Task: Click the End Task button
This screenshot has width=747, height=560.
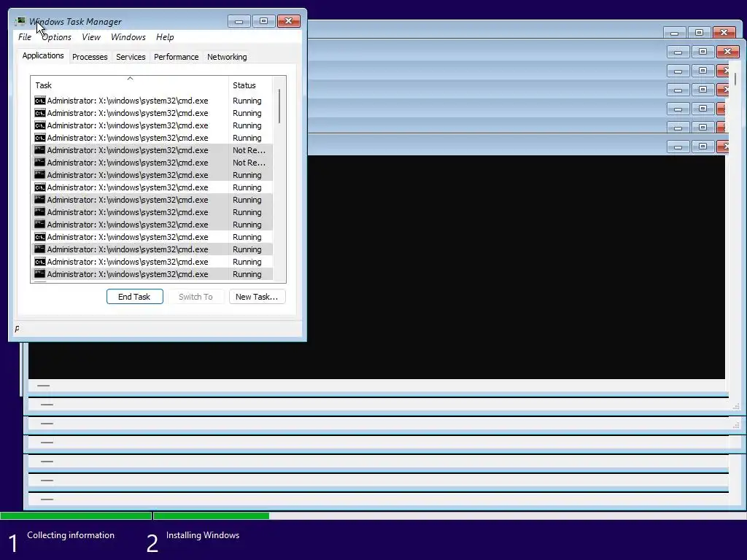Action: (x=135, y=297)
